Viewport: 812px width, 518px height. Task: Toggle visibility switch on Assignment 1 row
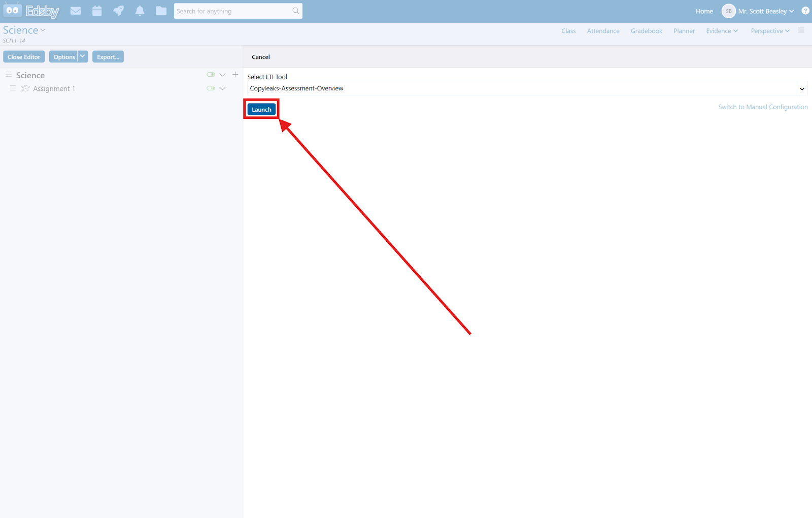point(211,88)
